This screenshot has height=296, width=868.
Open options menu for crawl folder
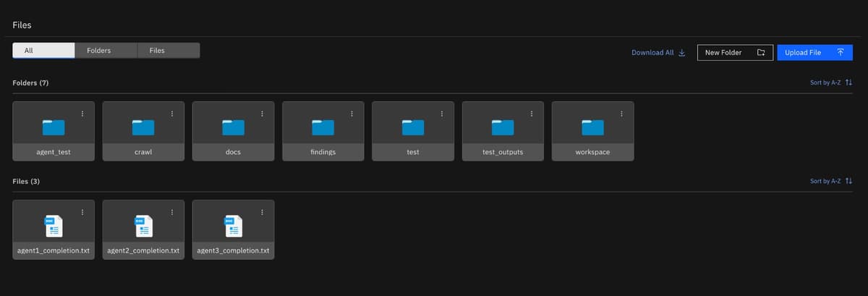point(172,114)
